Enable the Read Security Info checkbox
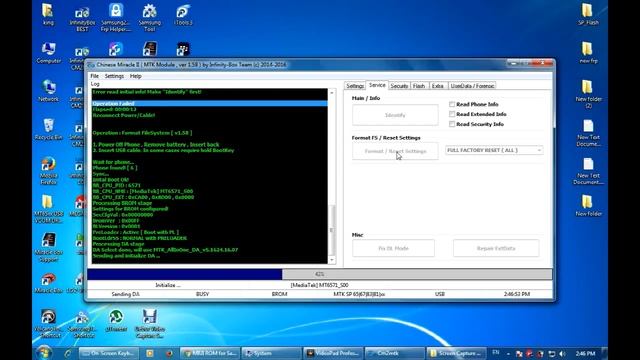Image resolution: width=640 pixels, height=360 pixels. pyautogui.click(x=452, y=124)
